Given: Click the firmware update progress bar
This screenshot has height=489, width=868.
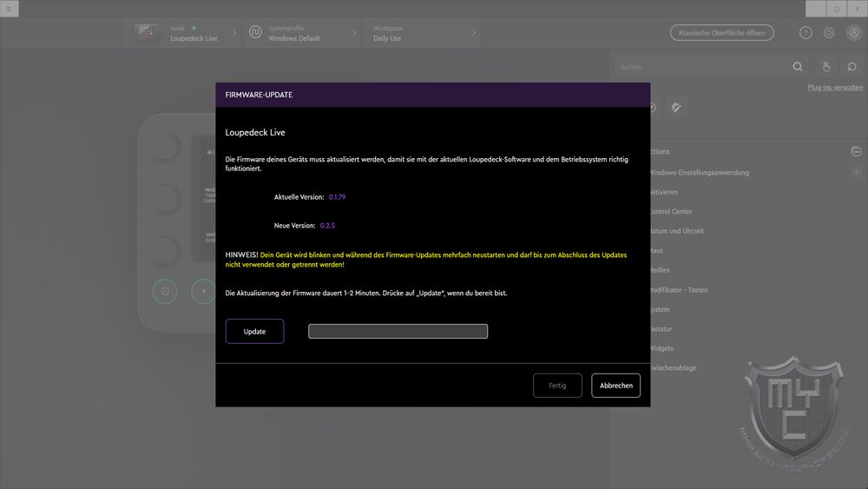Looking at the screenshot, I should 398,331.
